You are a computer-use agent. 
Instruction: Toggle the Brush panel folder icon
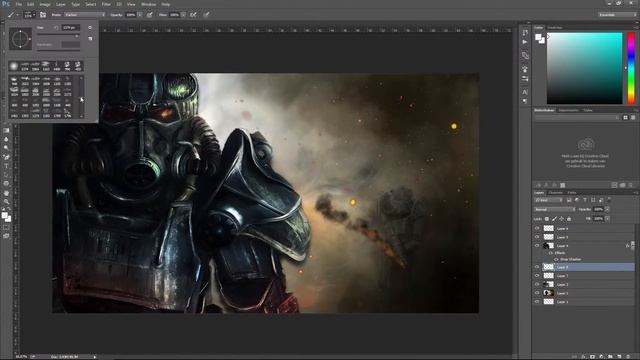pyautogui.click(x=43, y=15)
